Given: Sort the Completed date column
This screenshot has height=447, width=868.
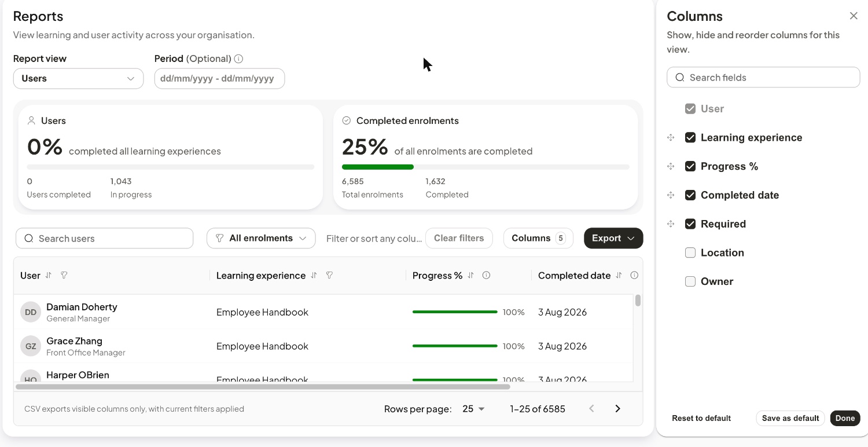Looking at the screenshot, I should click(619, 276).
